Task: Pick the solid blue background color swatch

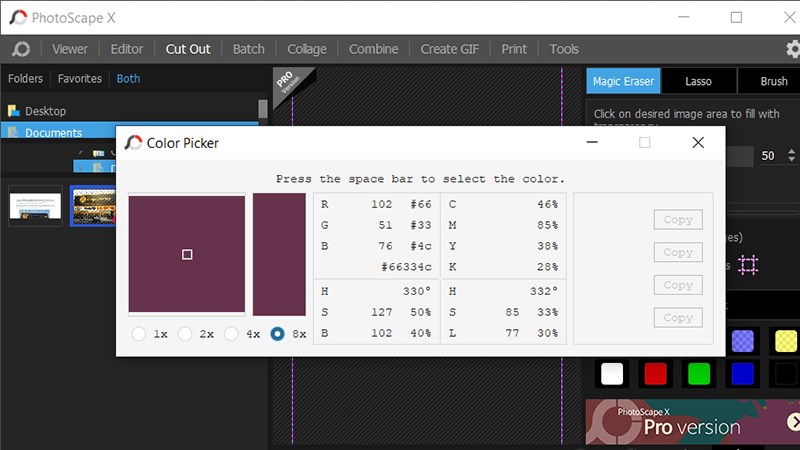Action: 742,374
